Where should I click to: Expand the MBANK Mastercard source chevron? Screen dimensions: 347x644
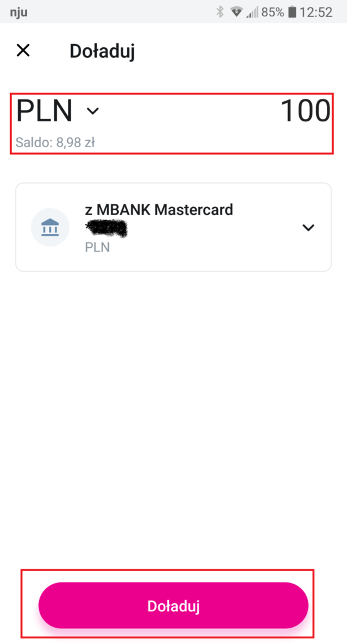309,227
